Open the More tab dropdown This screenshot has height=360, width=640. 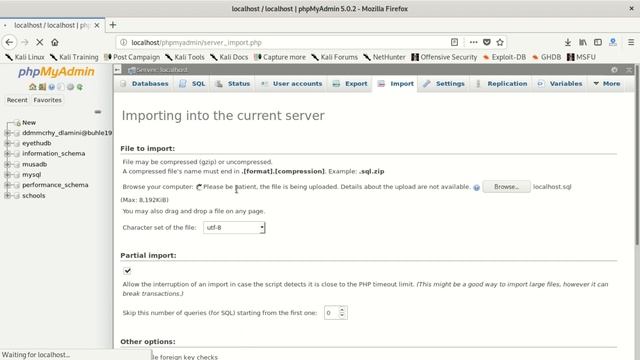(607, 83)
